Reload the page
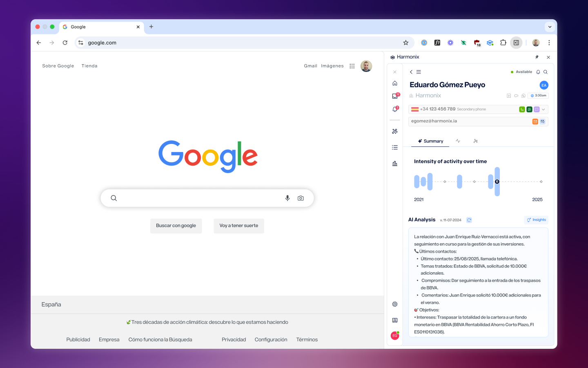 (x=65, y=43)
